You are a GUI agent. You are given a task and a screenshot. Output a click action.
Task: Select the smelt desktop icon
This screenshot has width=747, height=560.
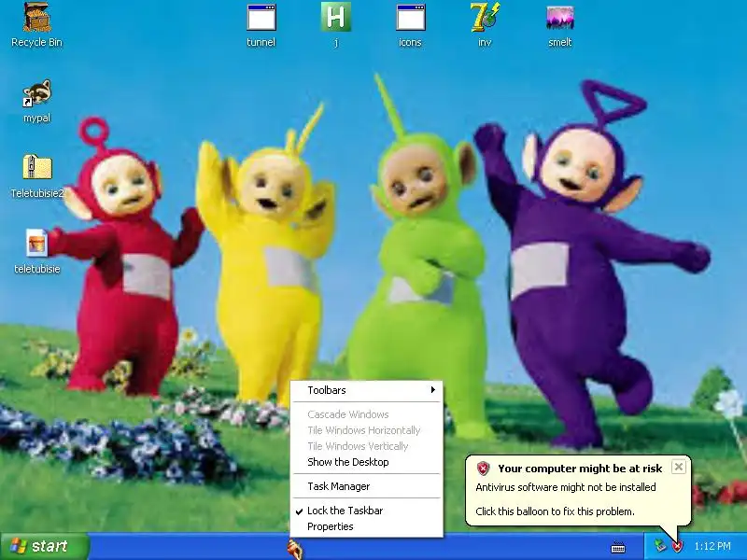(x=559, y=26)
